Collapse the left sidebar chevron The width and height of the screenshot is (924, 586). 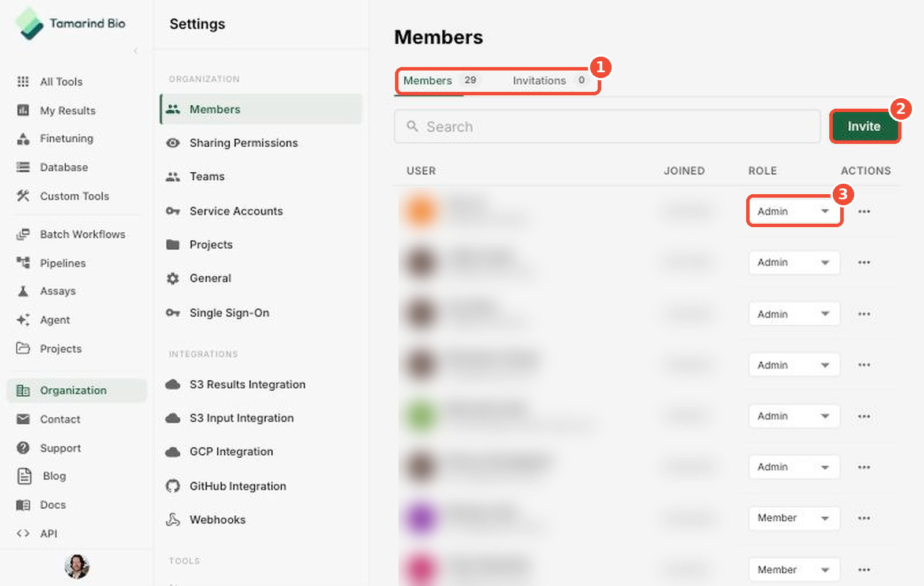(x=136, y=51)
